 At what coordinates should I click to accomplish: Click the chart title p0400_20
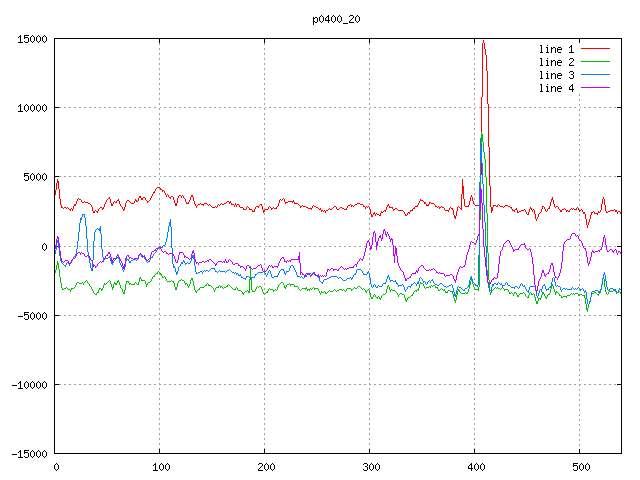[x=336, y=20]
